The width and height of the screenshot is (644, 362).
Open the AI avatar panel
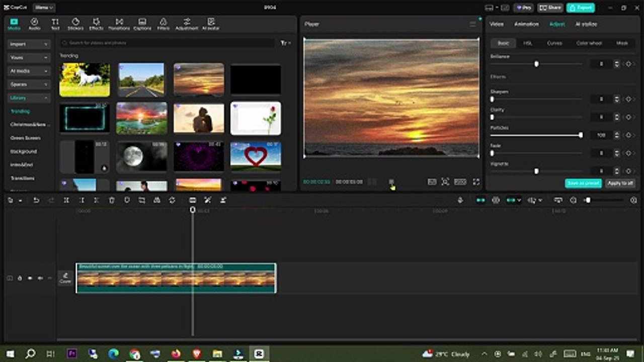(x=211, y=24)
